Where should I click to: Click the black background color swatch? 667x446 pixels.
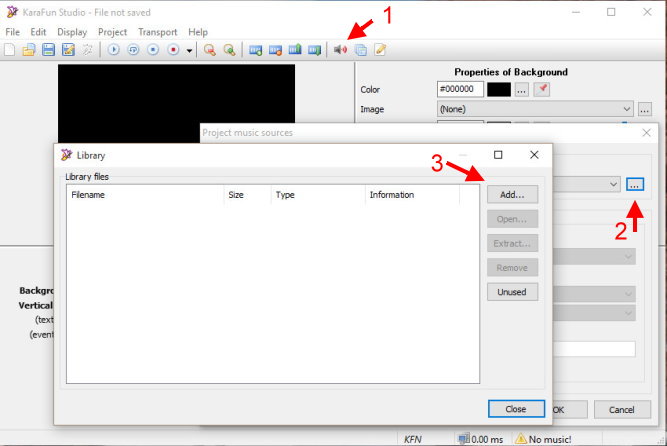[x=498, y=89]
